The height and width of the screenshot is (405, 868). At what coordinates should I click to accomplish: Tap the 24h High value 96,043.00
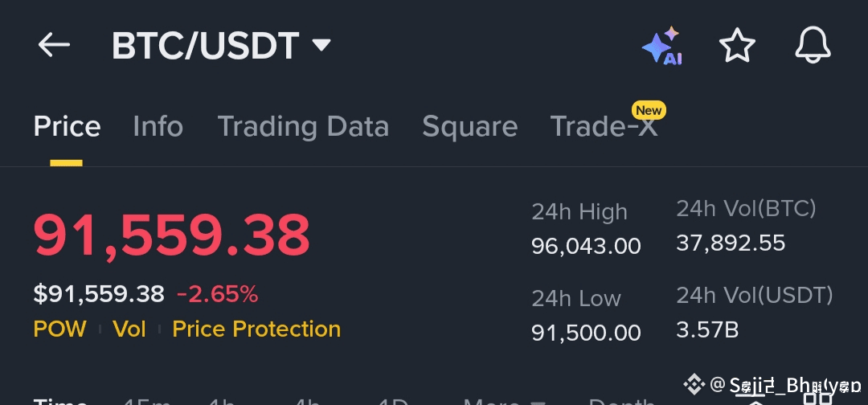(x=586, y=246)
